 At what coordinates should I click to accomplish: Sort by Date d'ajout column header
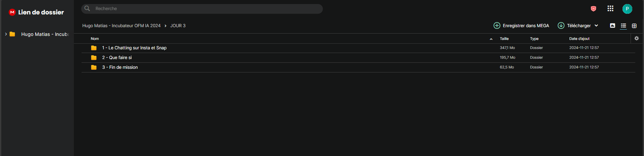(579, 39)
